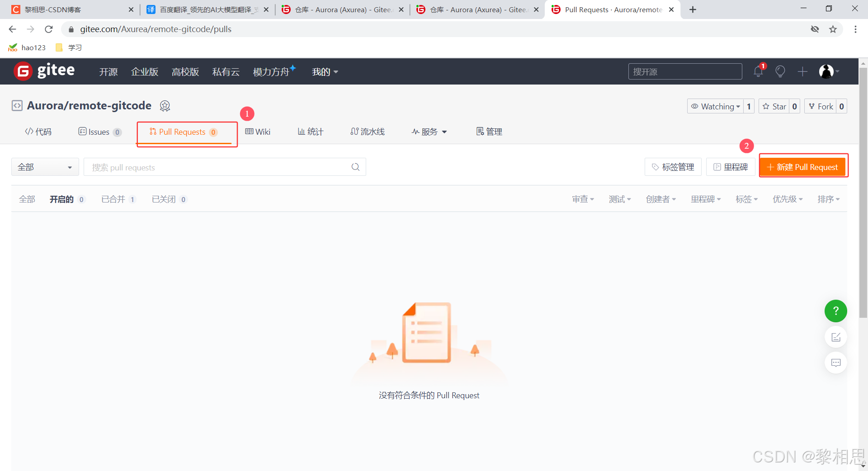Switch to the Issues tab

point(99,132)
